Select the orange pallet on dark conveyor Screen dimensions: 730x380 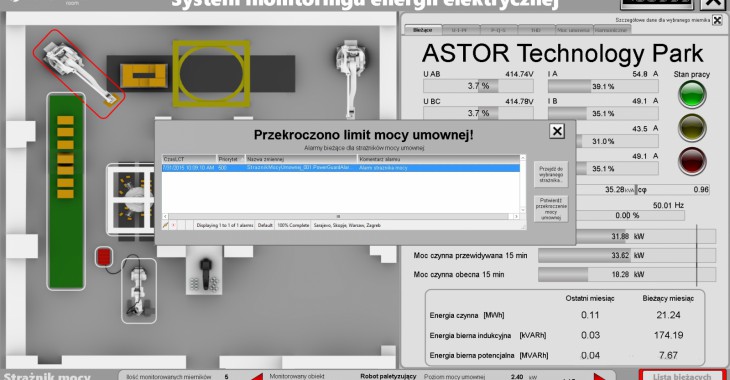coord(143,76)
